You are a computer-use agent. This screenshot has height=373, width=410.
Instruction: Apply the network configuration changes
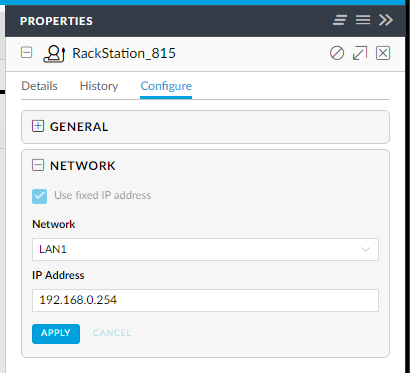point(56,333)
